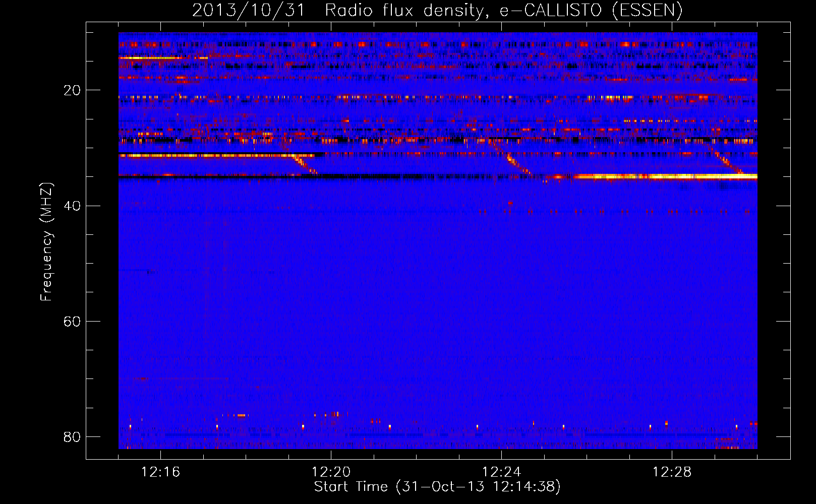Click the drifting burst streak near 12:19
The height and width of the screenshot is (504, 816).
click(x=305, y=165)
